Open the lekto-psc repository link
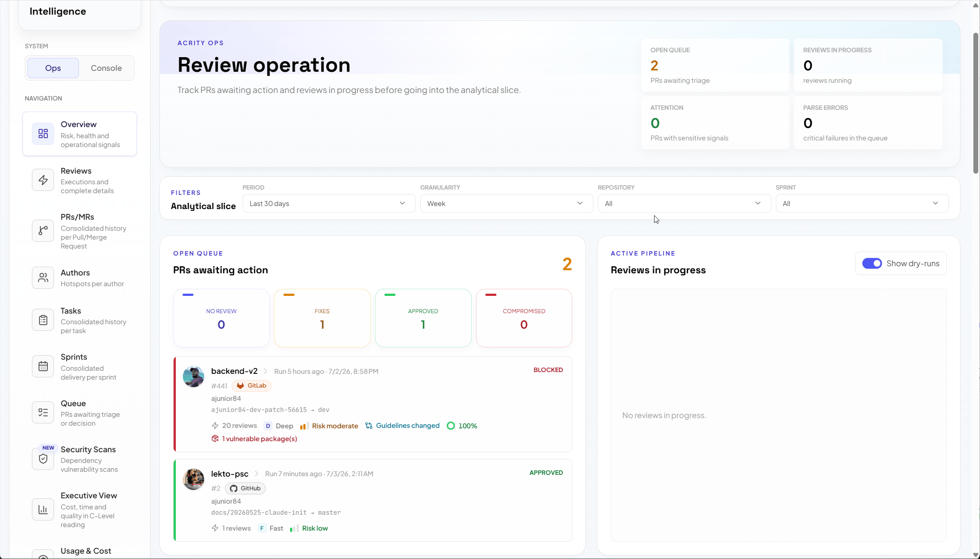This screenshot has width=980, height=559. click(x=230, y=474)
